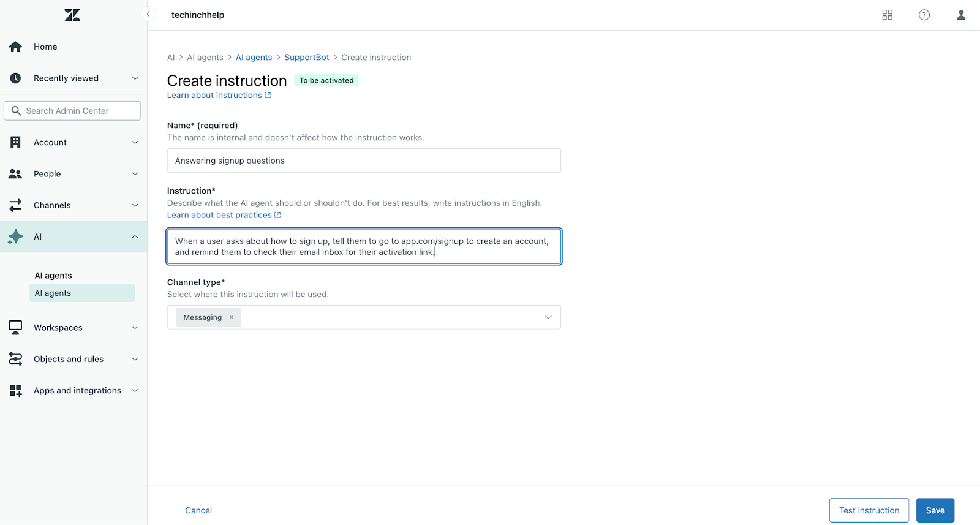
Task: Collapse the AI section chevron
Action: click(x=135, y=237)
